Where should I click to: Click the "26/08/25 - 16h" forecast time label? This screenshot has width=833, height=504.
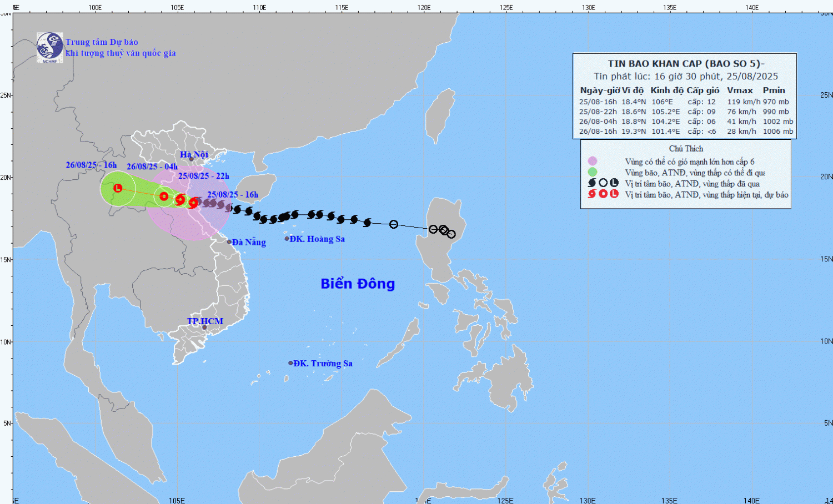[91, 165]
